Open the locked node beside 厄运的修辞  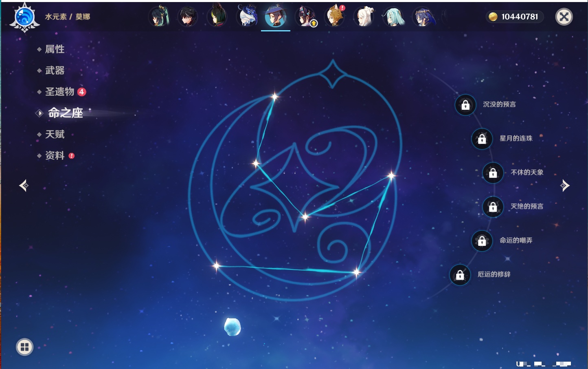(x=460, y=275)
